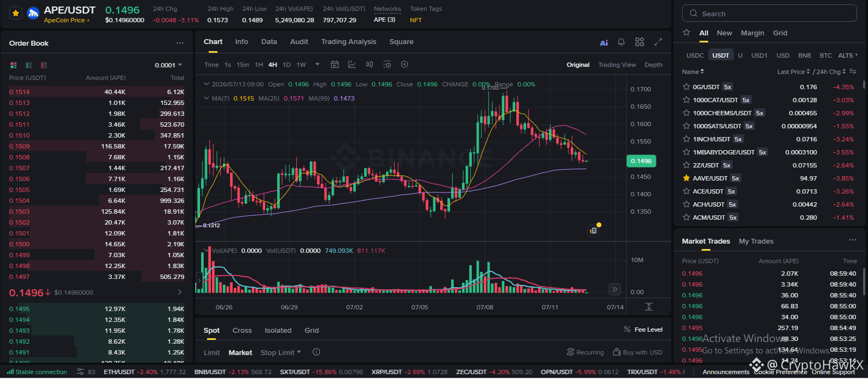Select the 15m time interval
The height and width of the screenshot is (379, 868).
coord(242,65)
